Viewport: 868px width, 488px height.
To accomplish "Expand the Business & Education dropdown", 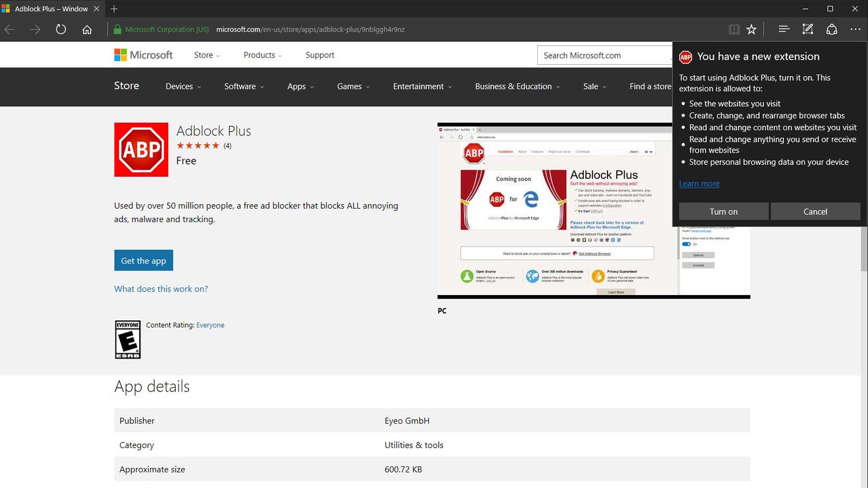I will coord(516,86).
